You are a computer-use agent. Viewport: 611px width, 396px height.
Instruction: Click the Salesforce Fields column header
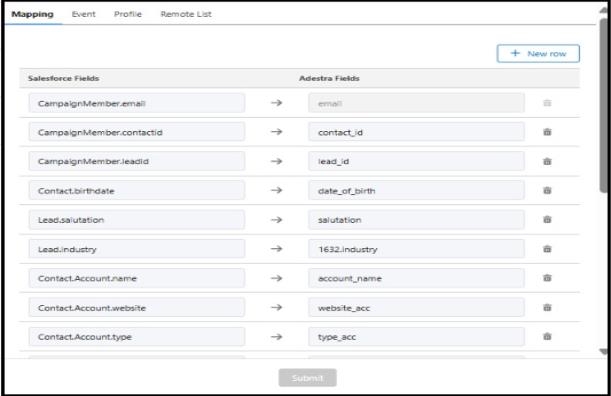point(64,78)
